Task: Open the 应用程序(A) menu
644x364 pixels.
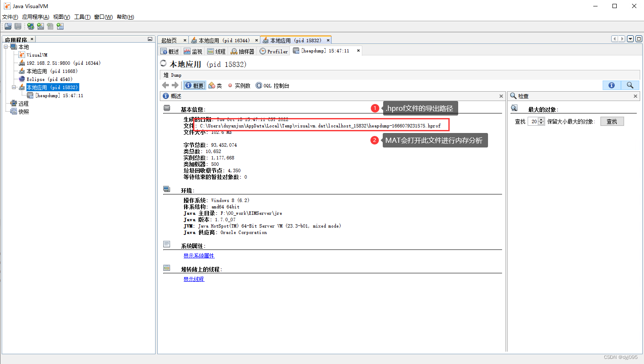Action: click(36, 17)
